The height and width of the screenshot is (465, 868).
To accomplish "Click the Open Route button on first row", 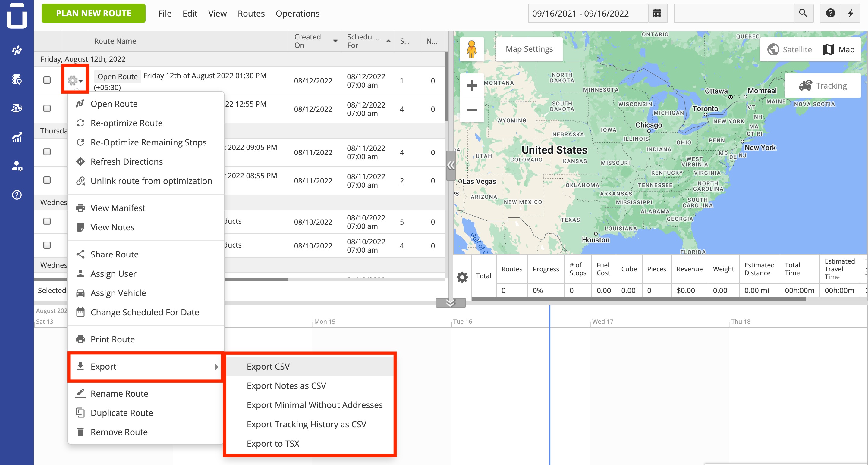I will click(117, 76).
